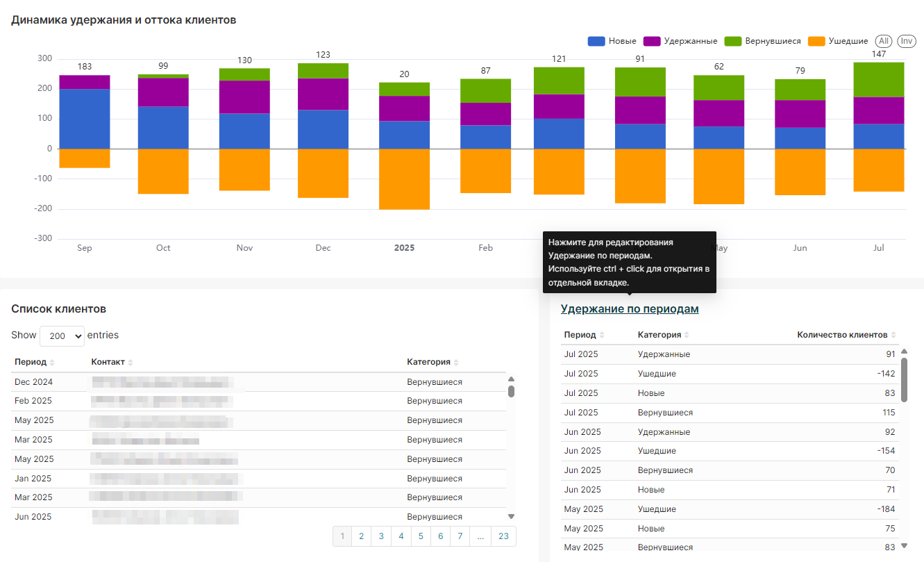The image size is (924, 562).
Task: Click the Удержание по периодам vertical scrollbar thumb
Action: click(904, 380)
